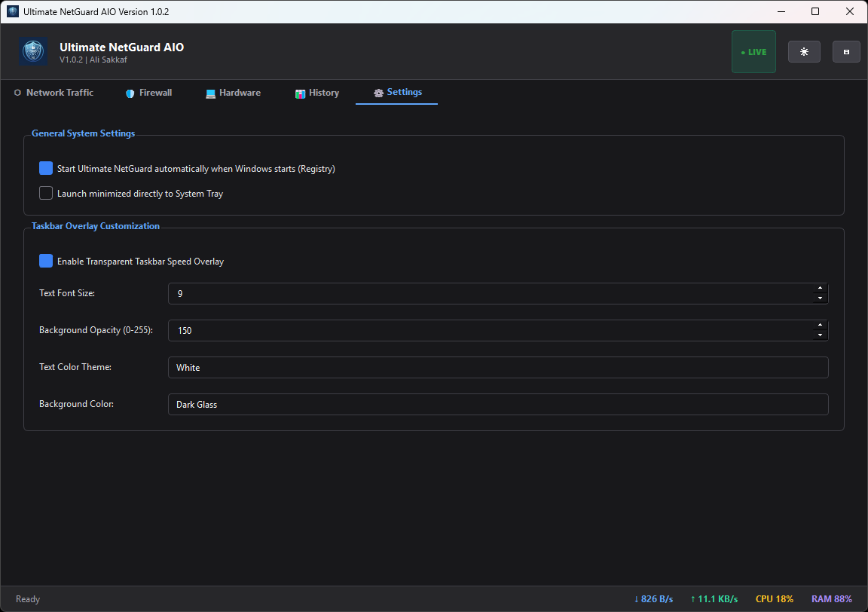Close the Ultimate NetGuard window
Viewport: 868px width, 612px height.
pos(850,11)
